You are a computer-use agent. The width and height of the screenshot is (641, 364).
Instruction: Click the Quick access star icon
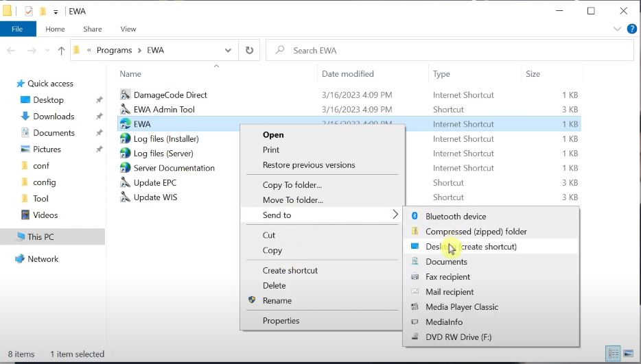[21, 84]
